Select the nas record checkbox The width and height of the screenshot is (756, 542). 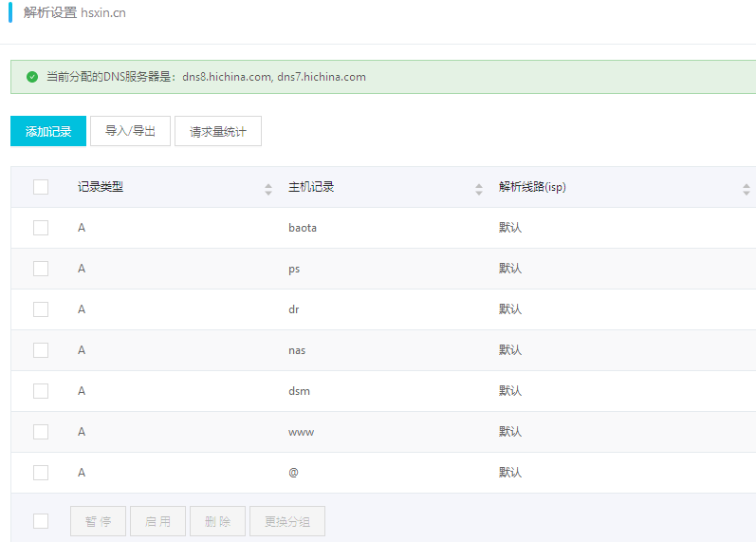[41, 350]
